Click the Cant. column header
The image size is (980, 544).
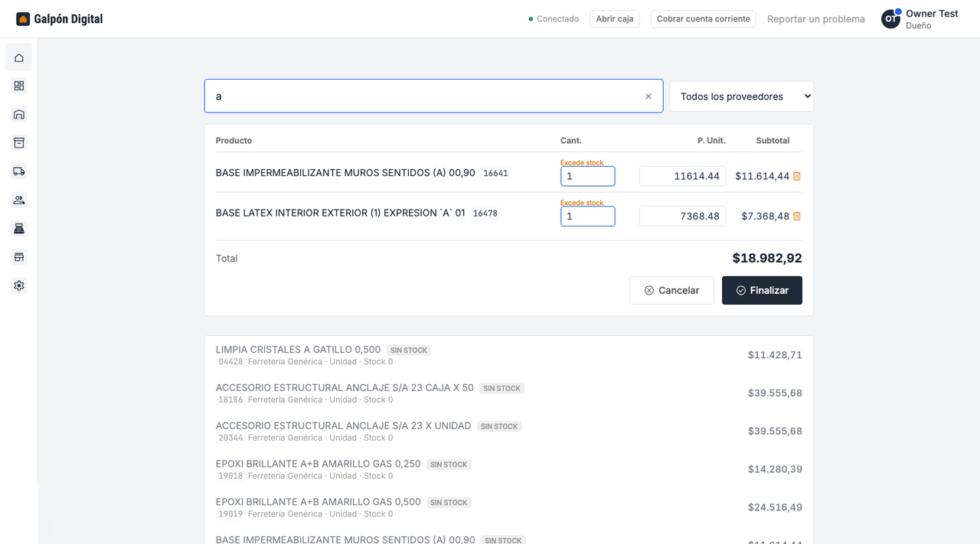pos(571,141)
